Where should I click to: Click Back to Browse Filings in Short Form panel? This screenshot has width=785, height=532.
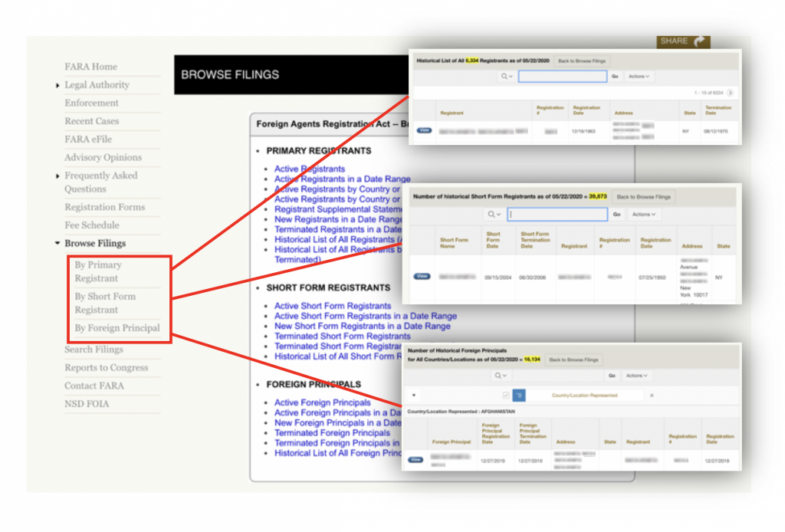click(x=643, y=197)
